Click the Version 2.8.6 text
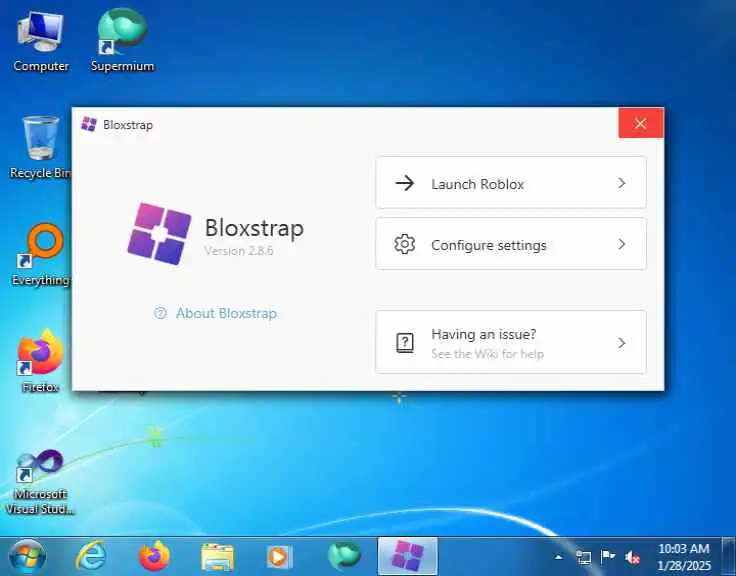736x576 pixels. [x=238, y=251]
